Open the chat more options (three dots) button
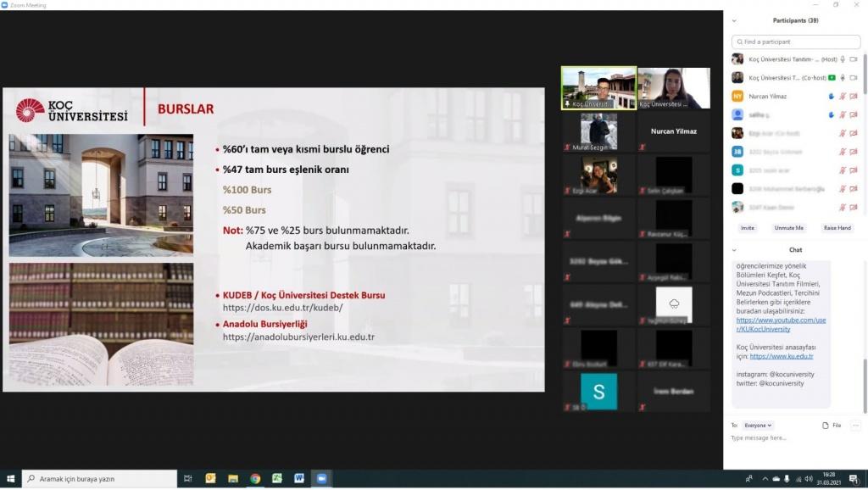Viewport: 868px width, 490px height. click(x=855, y=426)
